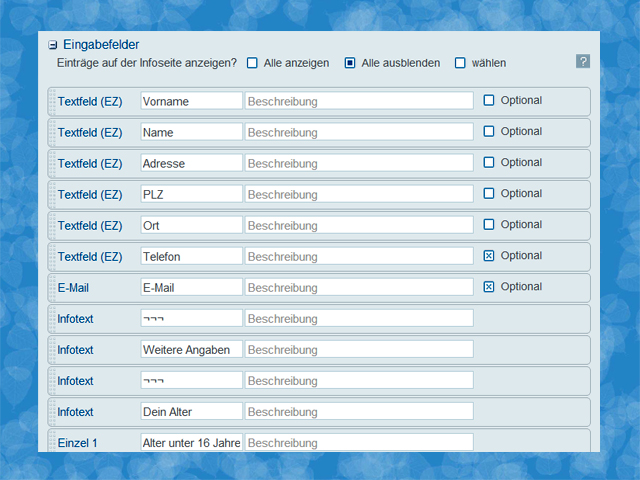The image size is (640, 480).
Task: Click drag handle of the Einzel 1 row
Action: (52, 441)
